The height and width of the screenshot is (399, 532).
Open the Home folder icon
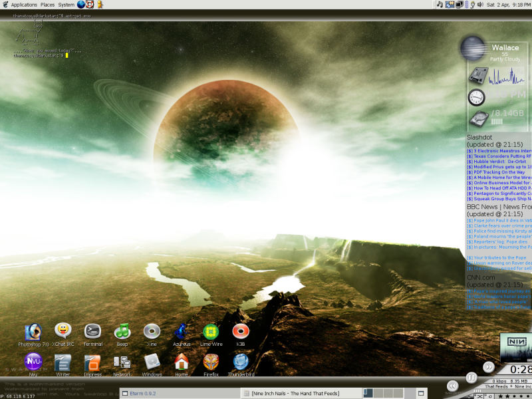click(x=182, y=362)
